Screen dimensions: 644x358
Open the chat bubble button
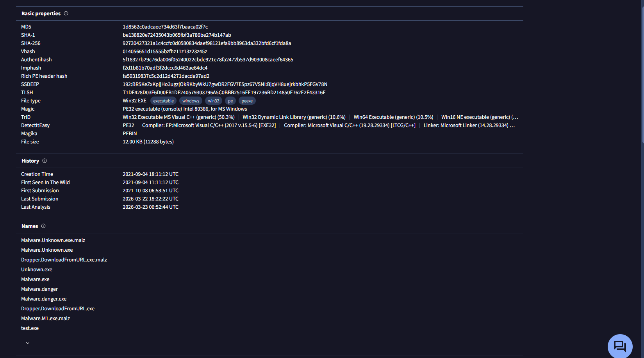point(620,346)
